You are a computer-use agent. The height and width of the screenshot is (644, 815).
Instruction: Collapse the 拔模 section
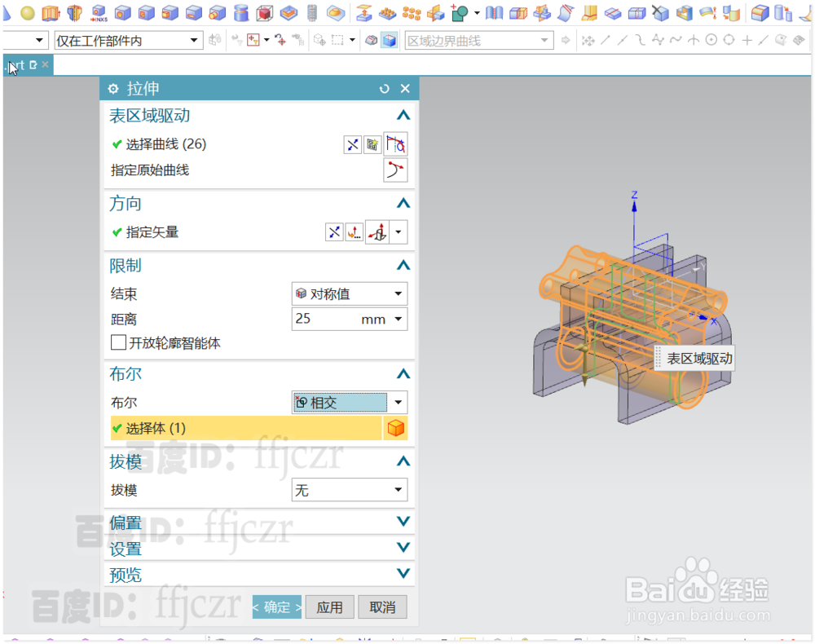tap(403, 461)
